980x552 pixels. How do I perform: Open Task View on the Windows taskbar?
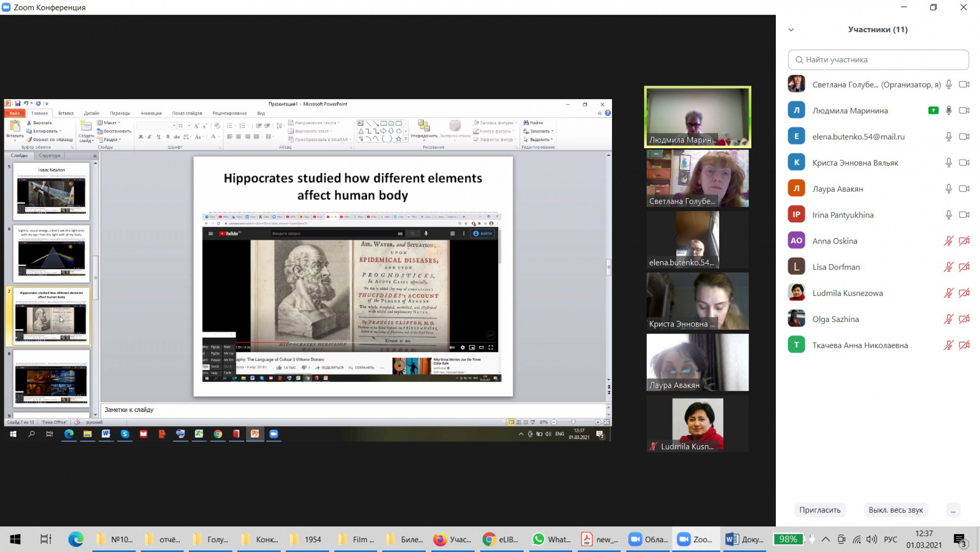pyautogui.click(x=46, y=539)
